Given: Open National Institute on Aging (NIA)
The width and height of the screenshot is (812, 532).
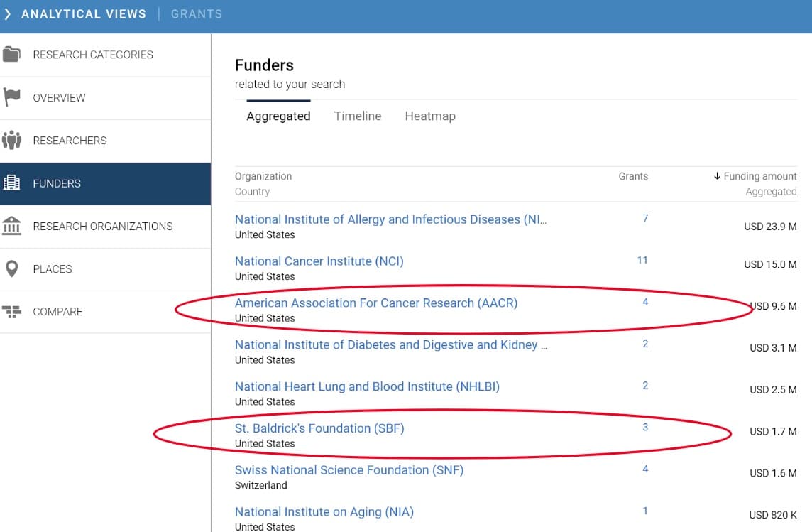Looking at the screenshot, I should (324, 511).
